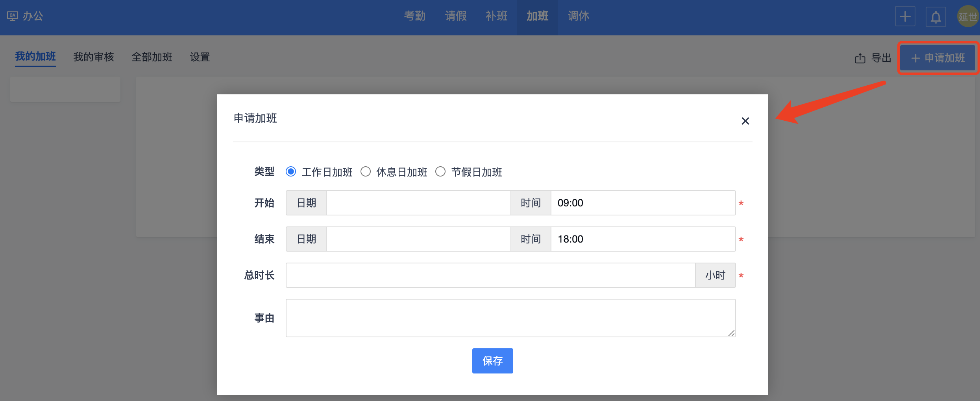
Task: Close the 申请加班 dialog
Action: [x=745, y=121]
